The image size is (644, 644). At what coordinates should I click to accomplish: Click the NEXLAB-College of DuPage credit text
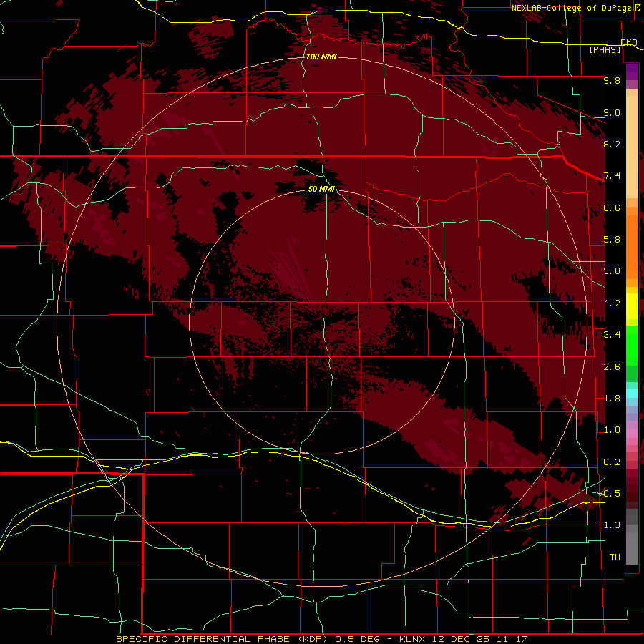pyautogui.click(x=571, y=8)
